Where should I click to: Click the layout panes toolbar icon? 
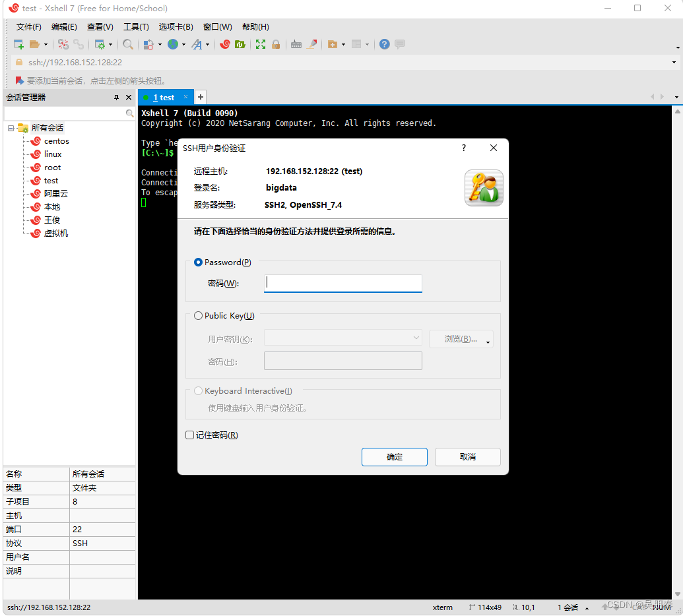(356, 44)
